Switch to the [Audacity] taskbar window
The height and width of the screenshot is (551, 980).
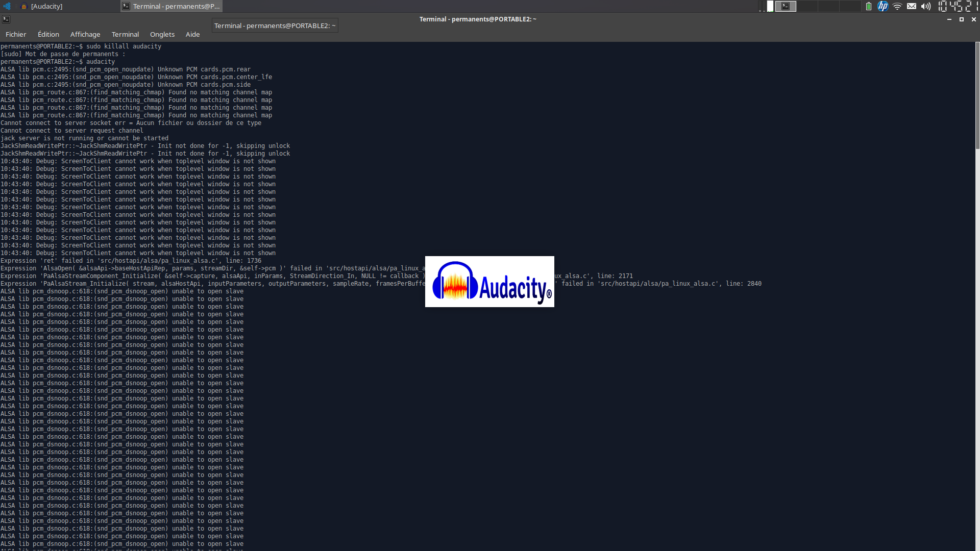(46, 6)
